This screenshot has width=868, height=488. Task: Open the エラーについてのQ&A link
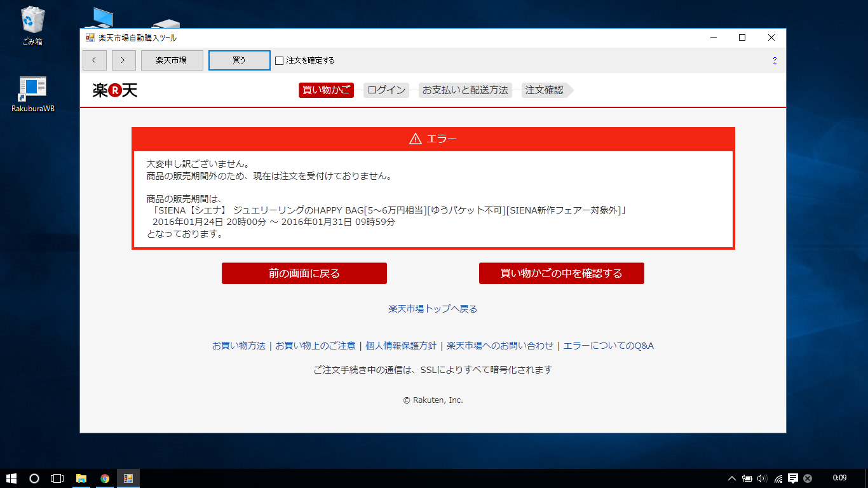pyautogui.click(x=609, y=346)
